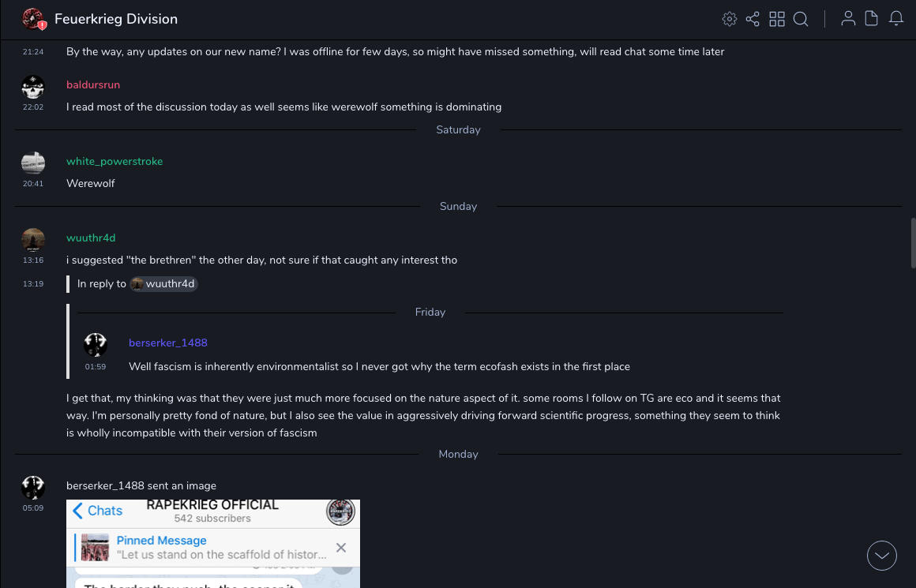Open the green username above Werewolf message
The height and width of the screenshot is (588, 916).
click(114, 162)
